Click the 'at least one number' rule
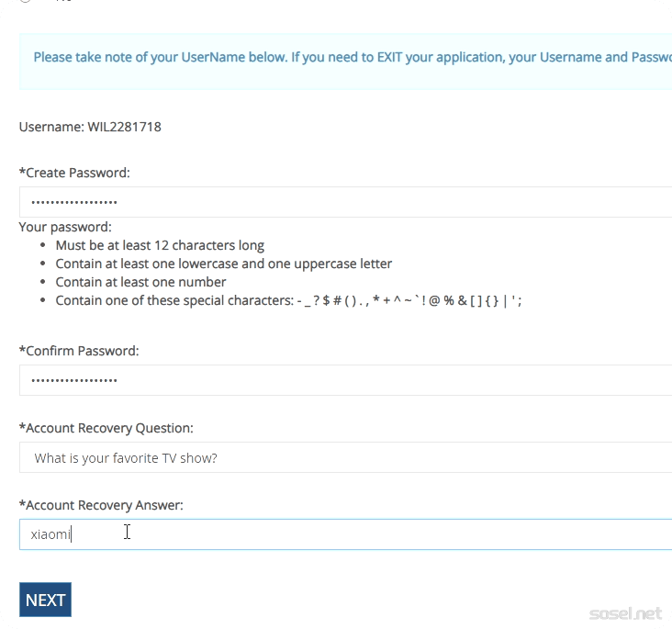Image resolution: width=672 pixels, height=629 pixels. coord(140,282)
